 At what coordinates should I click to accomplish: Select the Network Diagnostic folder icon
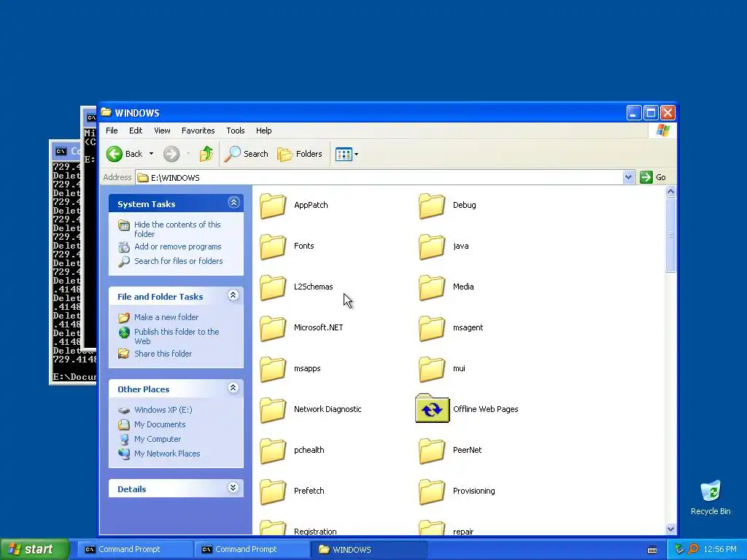(273, 410)
